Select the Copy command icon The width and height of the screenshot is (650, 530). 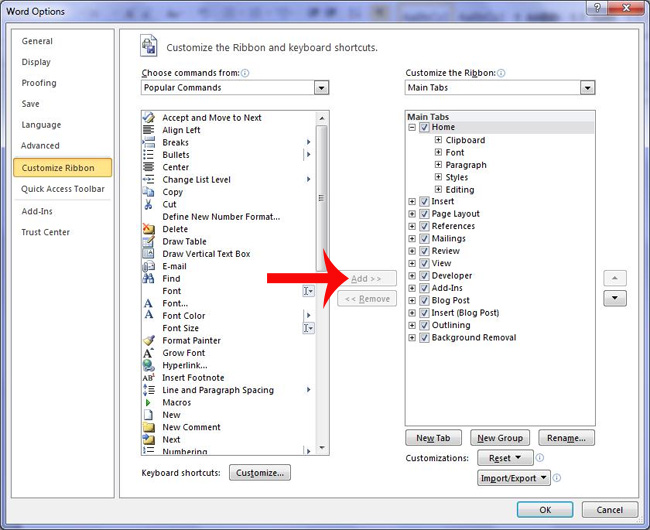148,192
